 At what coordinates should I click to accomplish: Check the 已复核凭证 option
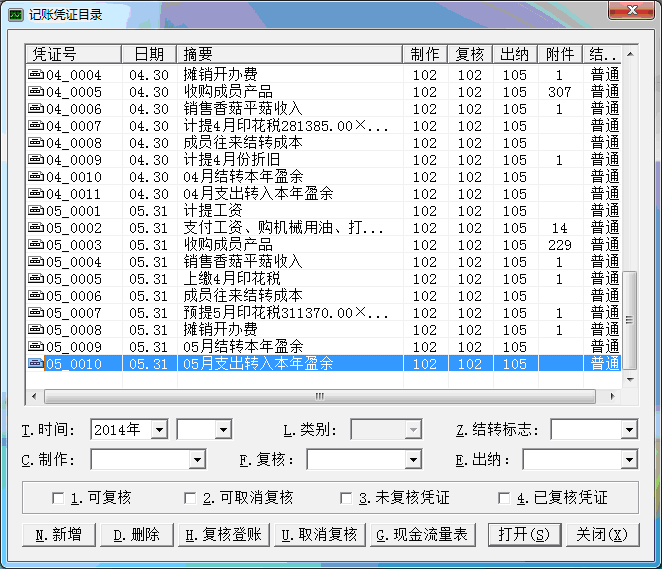[506, 498]
